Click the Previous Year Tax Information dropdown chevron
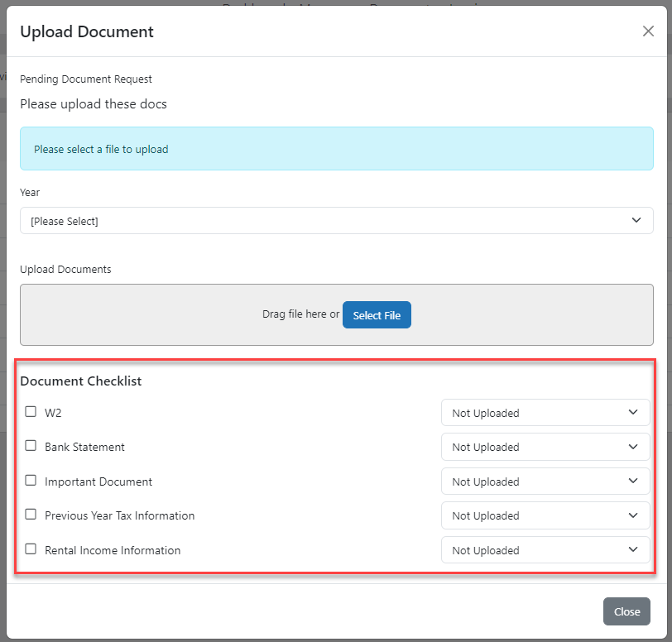Screen dimensions: 672x642 (635, 515)
